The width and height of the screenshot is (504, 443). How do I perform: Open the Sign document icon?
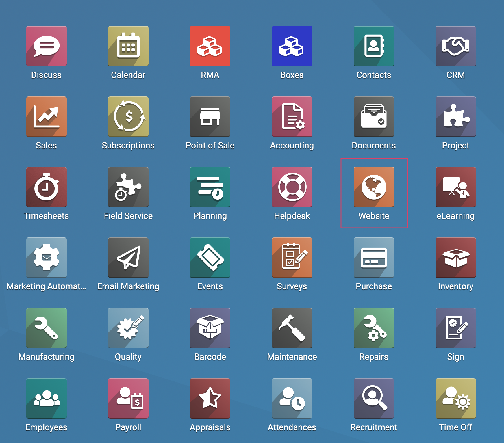coord(456,328)
